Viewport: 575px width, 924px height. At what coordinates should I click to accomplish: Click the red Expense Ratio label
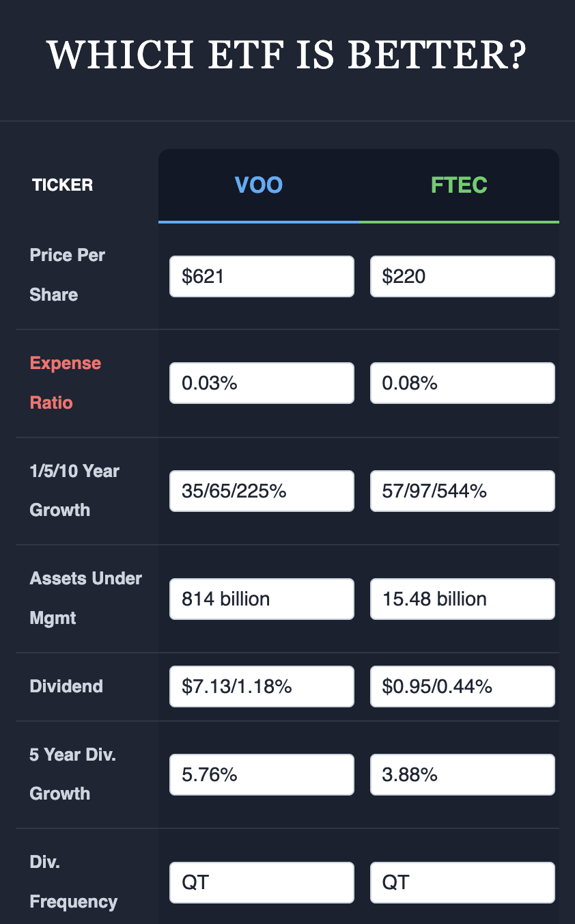(x=66, y=382)
